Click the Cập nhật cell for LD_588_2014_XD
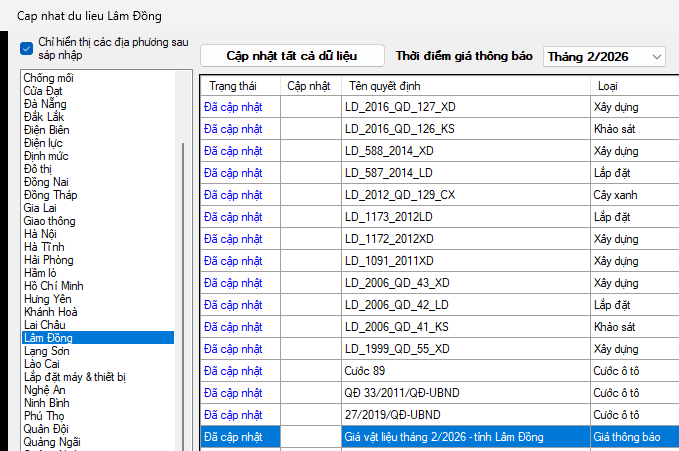The image size is (679, 451). [309, 151]
